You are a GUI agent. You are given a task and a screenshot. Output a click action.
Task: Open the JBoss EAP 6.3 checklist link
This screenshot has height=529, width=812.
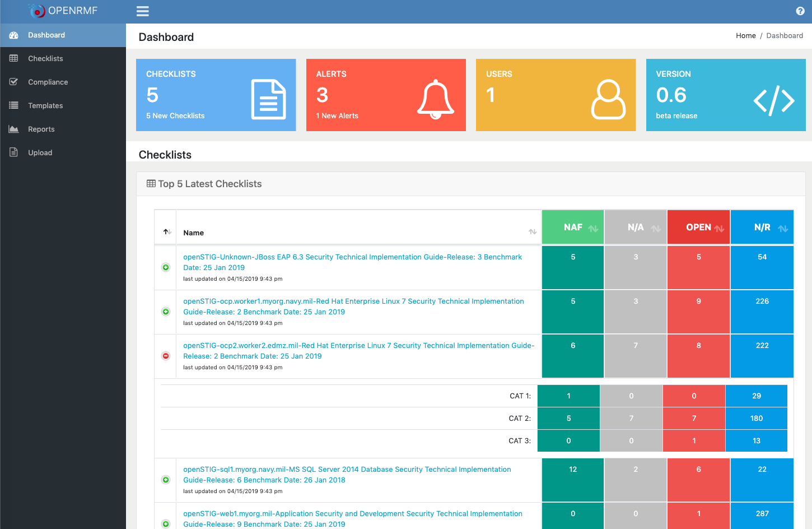click(x=353, y=262)
